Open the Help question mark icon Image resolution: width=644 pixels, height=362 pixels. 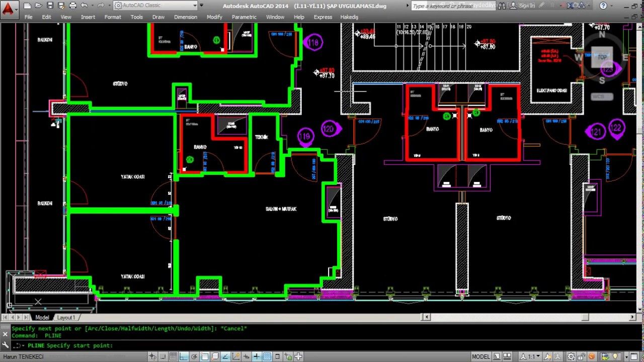[x=603, y=6]
